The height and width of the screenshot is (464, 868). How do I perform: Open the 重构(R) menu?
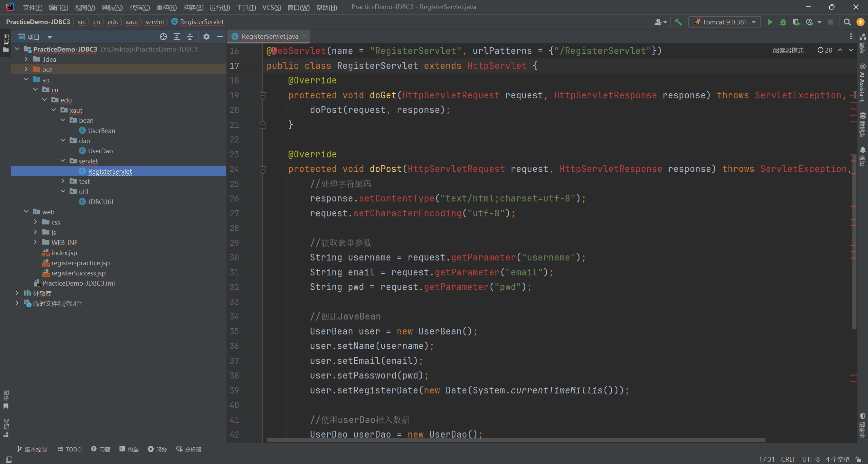pyautogui.click(x=166, y=7)
